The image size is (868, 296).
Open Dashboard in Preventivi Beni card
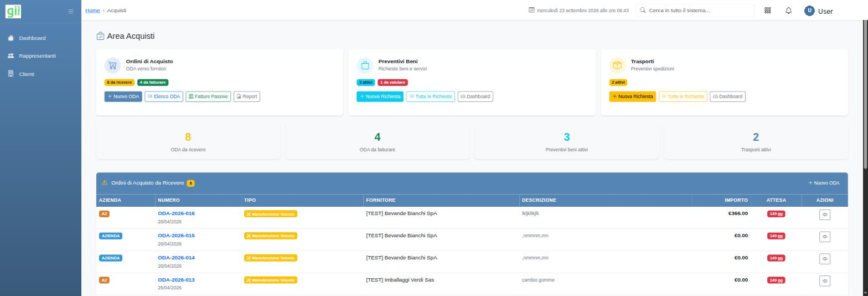pyautogui.click(x=476, y=96)
